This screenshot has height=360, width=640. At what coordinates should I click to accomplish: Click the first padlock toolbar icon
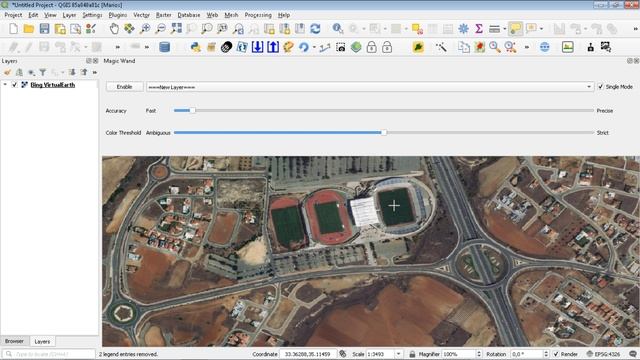(x=371, y=47)
